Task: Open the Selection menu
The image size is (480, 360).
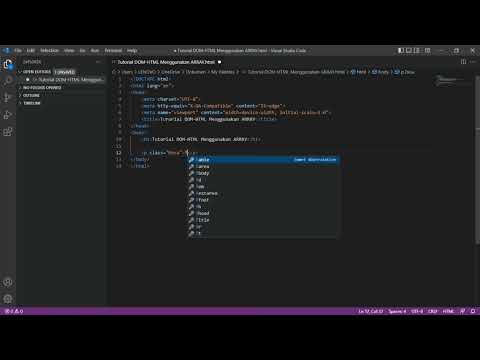Action: (x=49, y=51)
